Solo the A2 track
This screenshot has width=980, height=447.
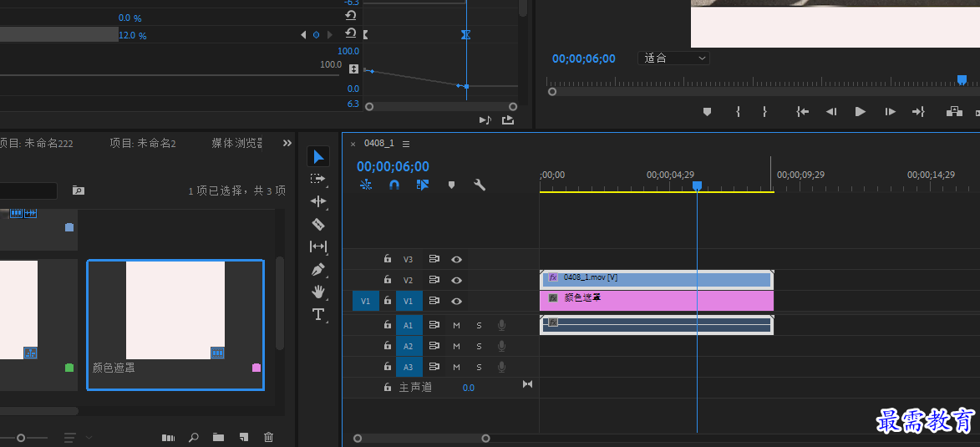click(x=480, y=347)
